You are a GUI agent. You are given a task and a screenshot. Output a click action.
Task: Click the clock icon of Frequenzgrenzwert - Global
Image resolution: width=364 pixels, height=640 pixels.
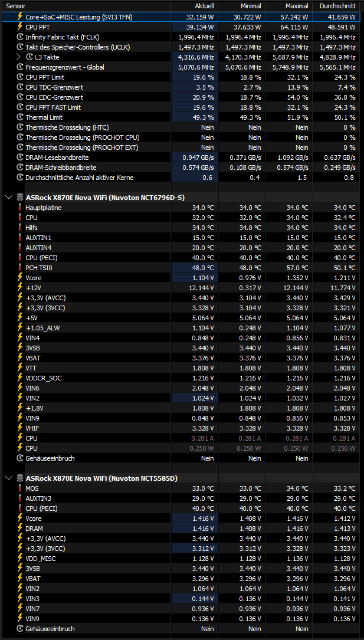(19, 67)
